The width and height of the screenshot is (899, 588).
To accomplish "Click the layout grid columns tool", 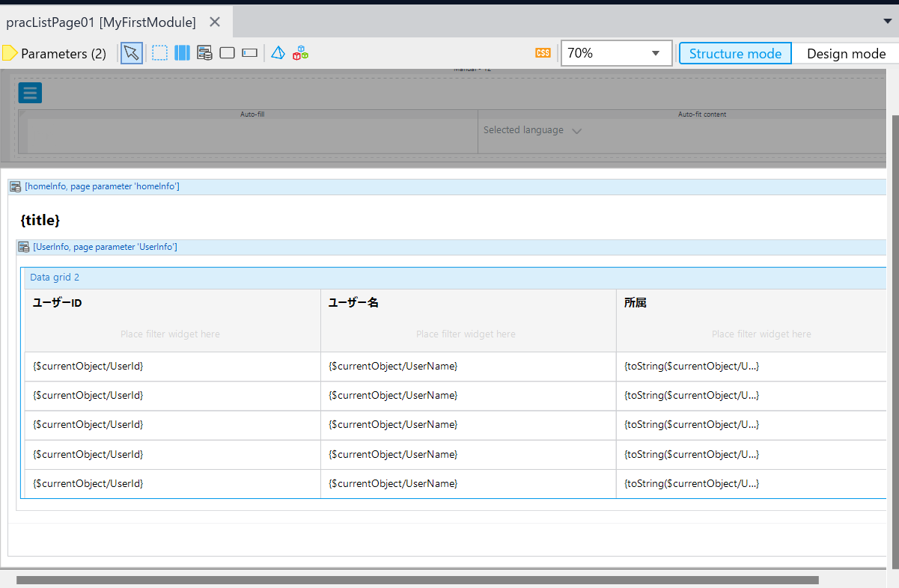I will (181, 52).
